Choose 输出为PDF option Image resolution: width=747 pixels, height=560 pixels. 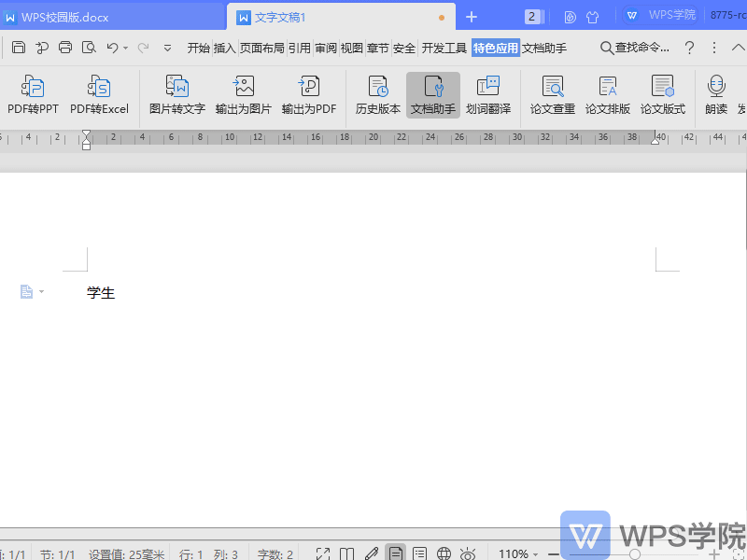309,95
